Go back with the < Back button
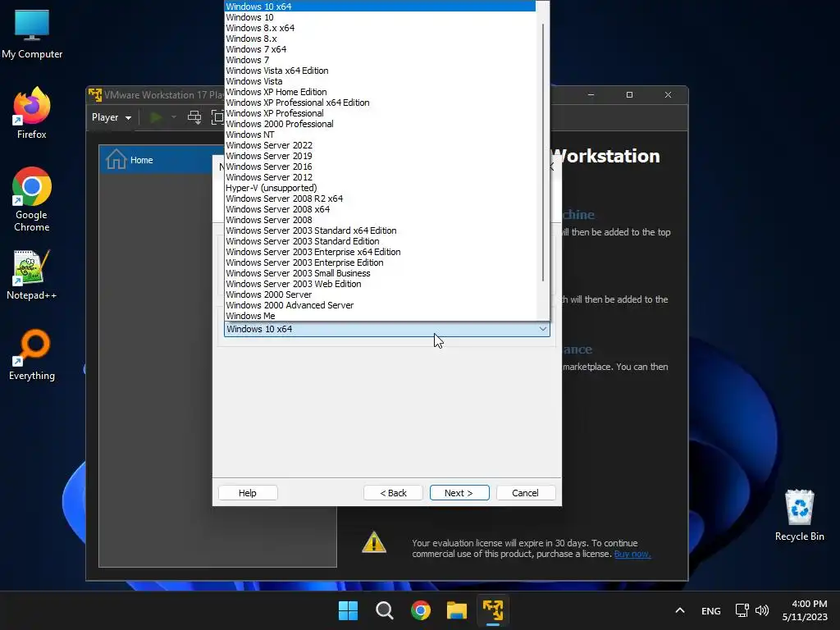 pos(393,493)
